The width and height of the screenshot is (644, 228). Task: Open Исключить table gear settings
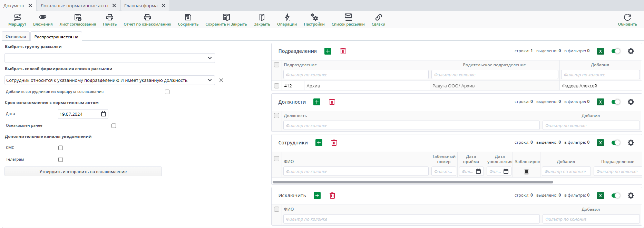tap(631, 196)
